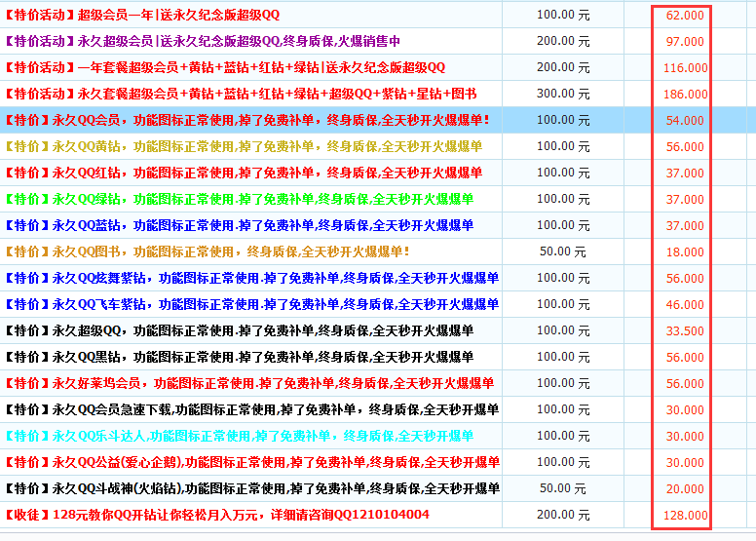
Task: Select the highlighted 永久QQ会员 row title
Action: (x=247, y=120)
